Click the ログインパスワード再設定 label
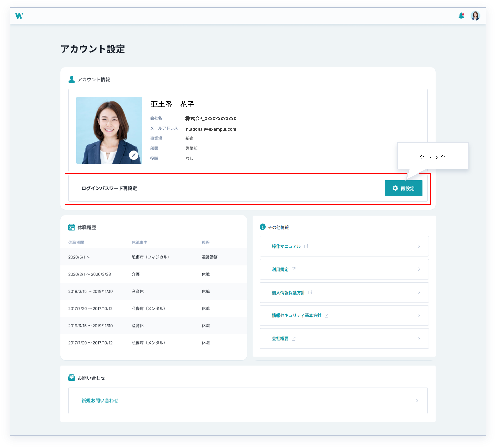 (109, 188)
